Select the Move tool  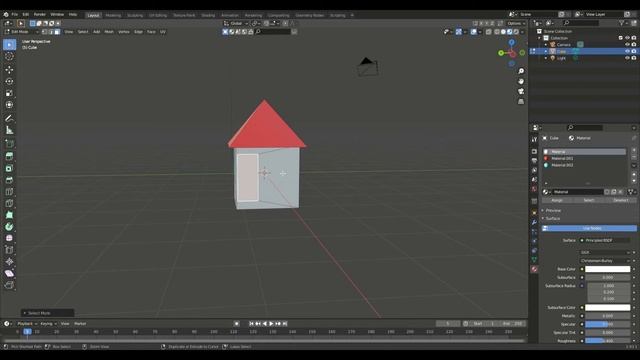tap(9, 70)
